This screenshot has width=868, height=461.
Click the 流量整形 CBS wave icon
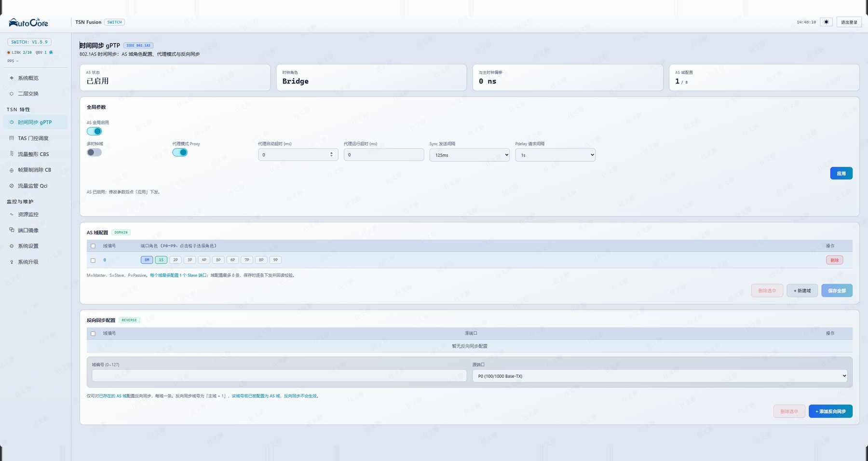(12, 154)
